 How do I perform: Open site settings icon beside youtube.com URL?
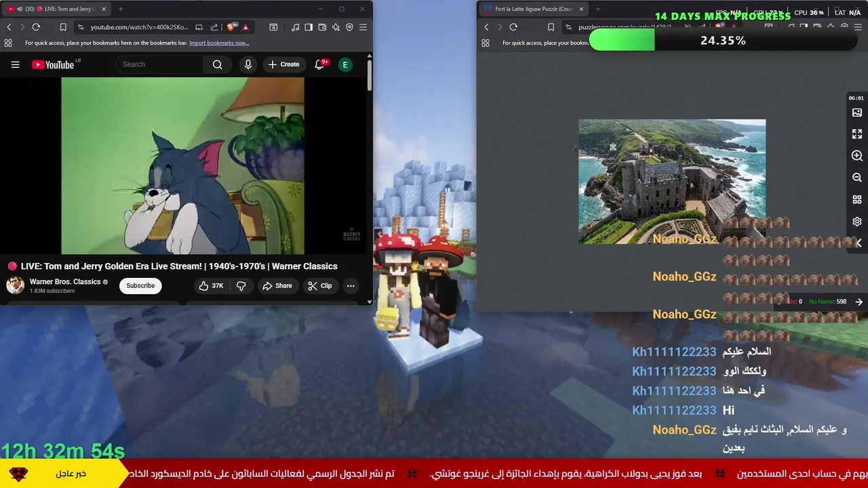click(81, 27)
